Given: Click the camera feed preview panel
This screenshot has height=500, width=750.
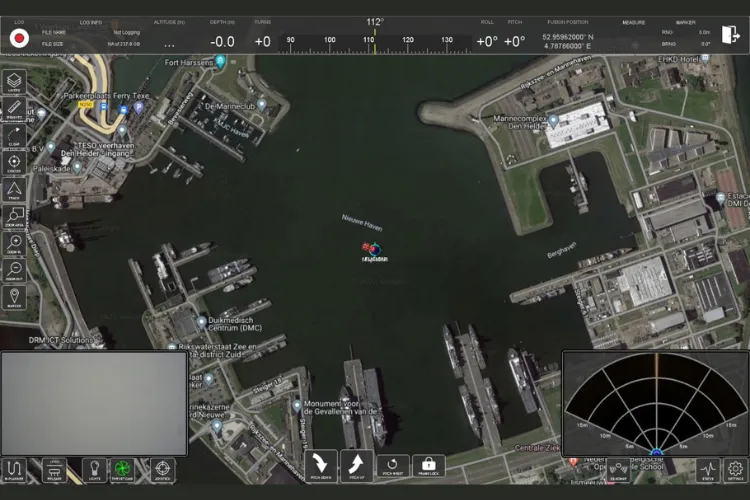Looking at the screenshot, I should pyautogui.click(x=94, y=403).
